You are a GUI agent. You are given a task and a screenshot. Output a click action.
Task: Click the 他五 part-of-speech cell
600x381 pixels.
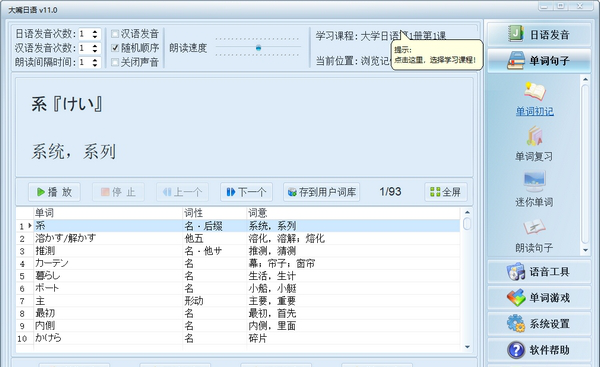194,238
